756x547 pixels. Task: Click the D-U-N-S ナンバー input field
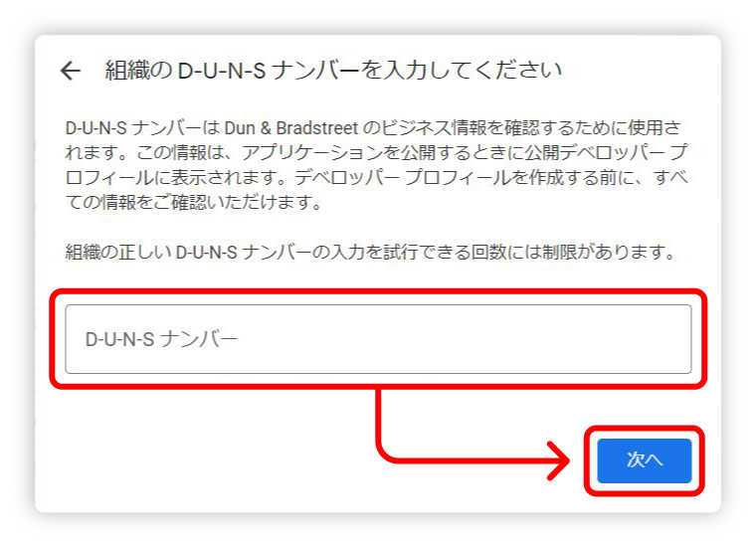point(378,339)
